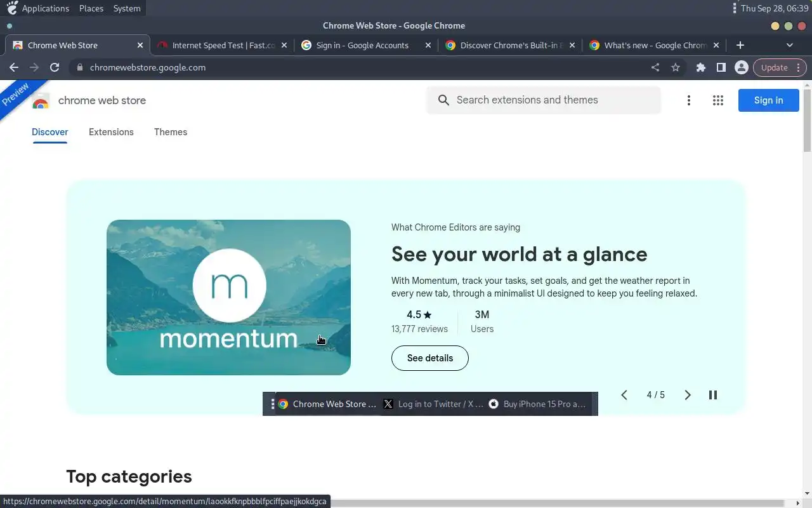The height and width of the screenshot is (508, 812).
Task: Open the System menu
Action: tap(127, 8)
